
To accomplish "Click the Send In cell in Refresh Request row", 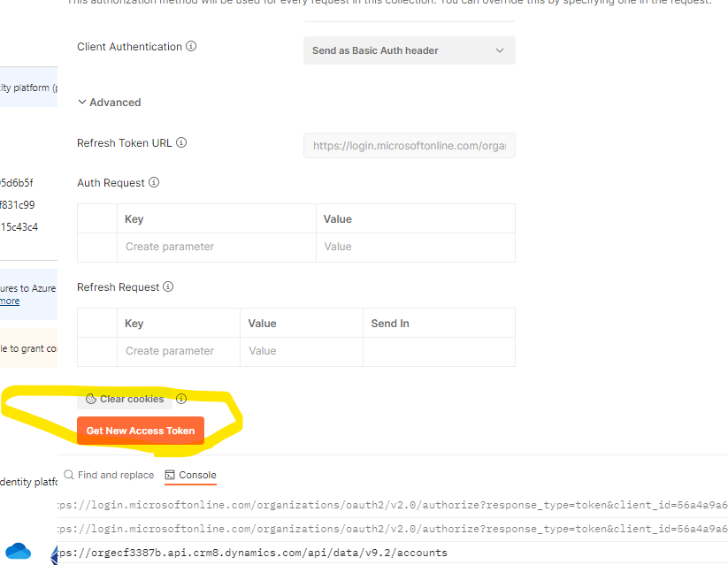I will [439, 351].
